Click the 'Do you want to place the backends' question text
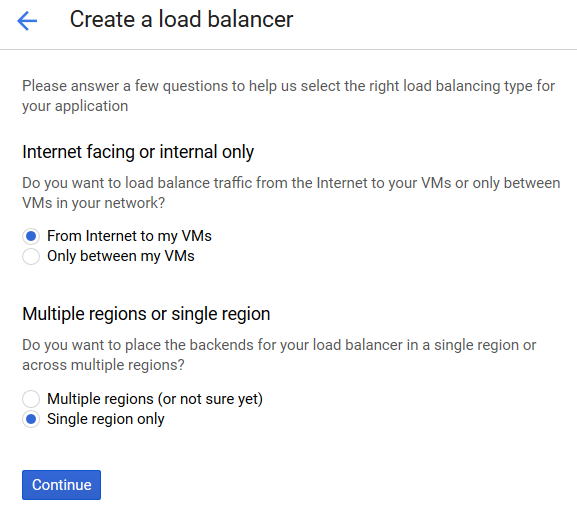577x511 pixels. tap(279, 355)
